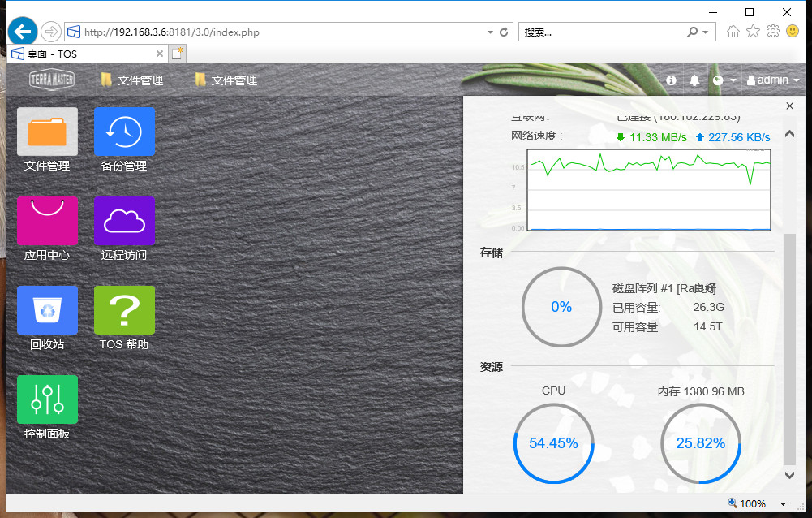Close the system monitor side panel
Image resolution: width=812 pixels, height=518 pixels.
(x=790, y=106)
